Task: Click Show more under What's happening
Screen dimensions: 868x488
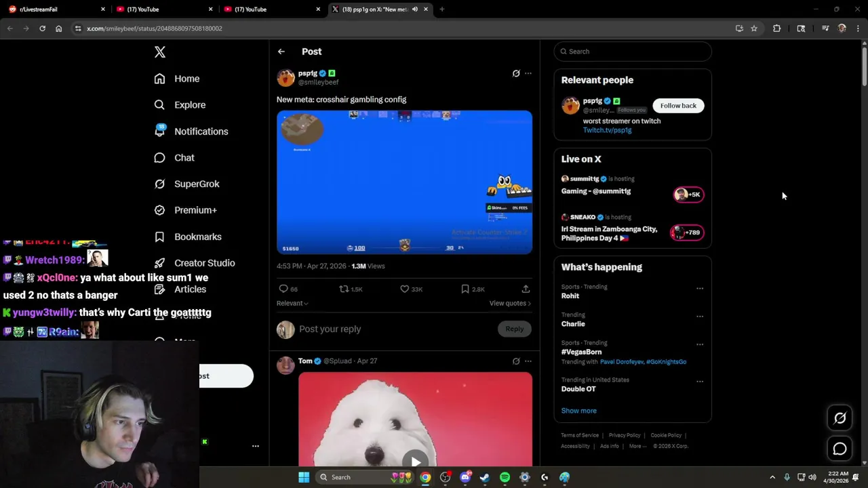Action: 578,411
